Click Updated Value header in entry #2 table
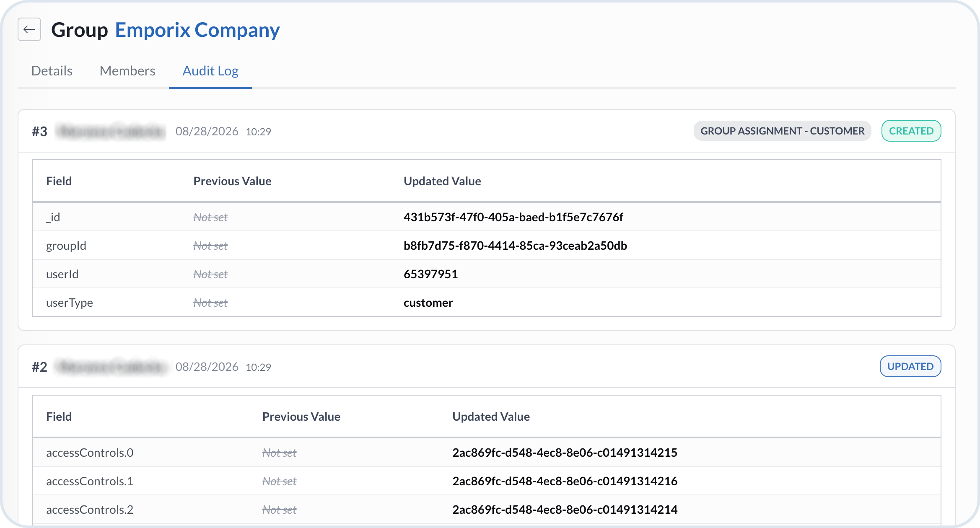The height and width of the screenshot is (528, 980). (491, 417)
